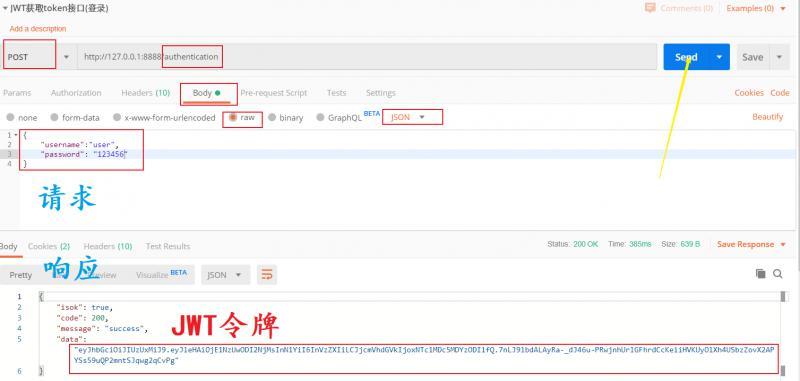800x381 pixels.
Task: Select the form-data radio option
Action: 54,118
